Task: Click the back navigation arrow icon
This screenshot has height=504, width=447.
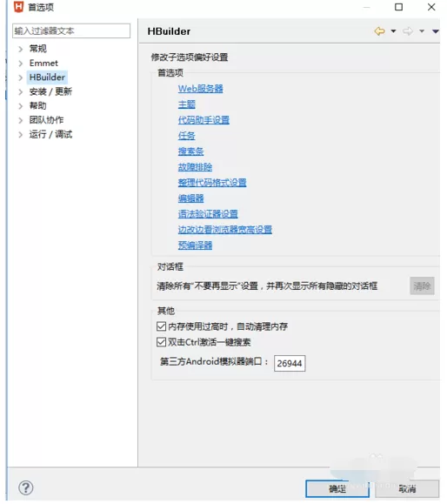Action: tap(379, 31)
